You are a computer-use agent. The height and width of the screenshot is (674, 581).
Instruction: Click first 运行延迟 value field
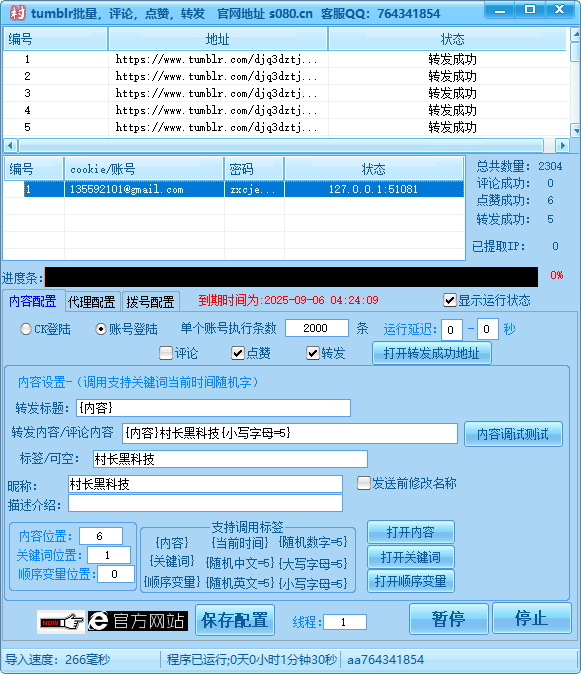(452, 330)
